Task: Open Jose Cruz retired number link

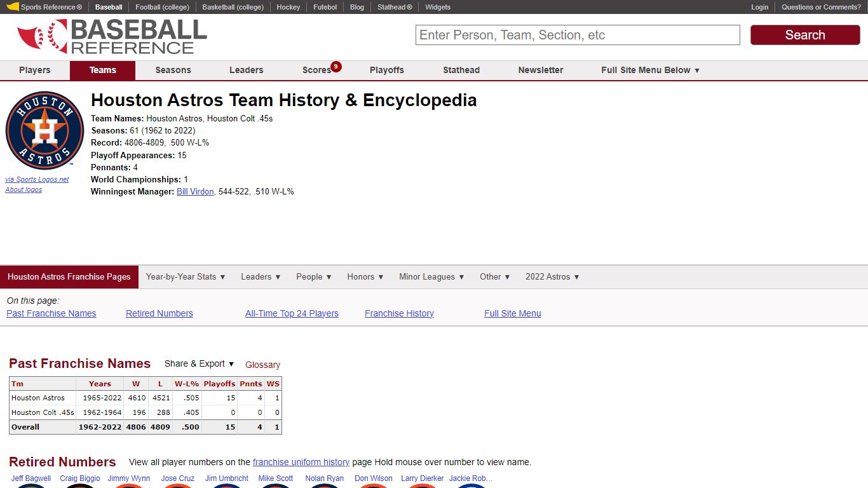Action: pyautogui.click(x=178, y=478)
